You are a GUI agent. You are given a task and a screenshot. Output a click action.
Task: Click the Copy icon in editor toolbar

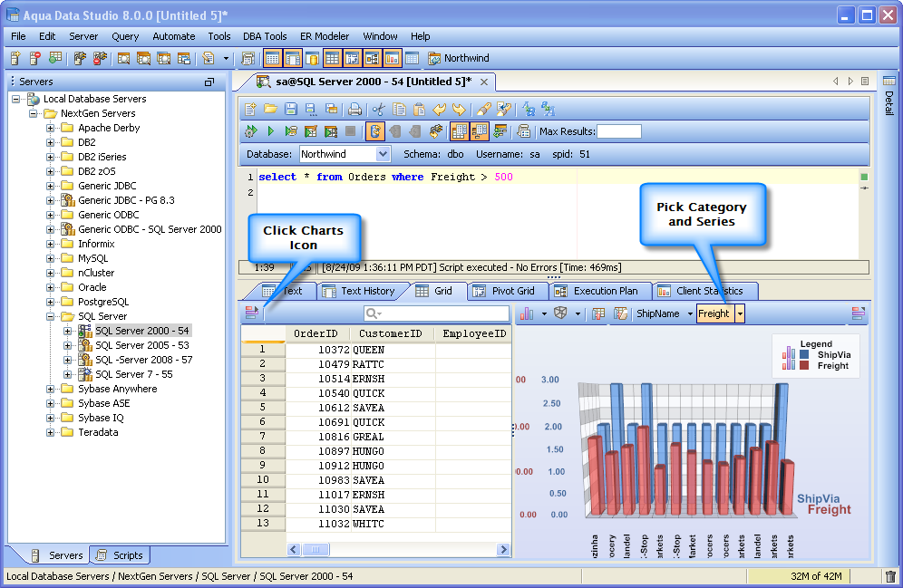click(x=399, y=110)
